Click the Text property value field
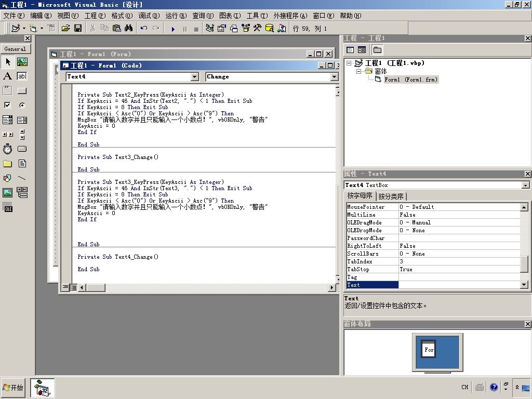Viewport: 532px width, 399px height. (x=459, y=285)
